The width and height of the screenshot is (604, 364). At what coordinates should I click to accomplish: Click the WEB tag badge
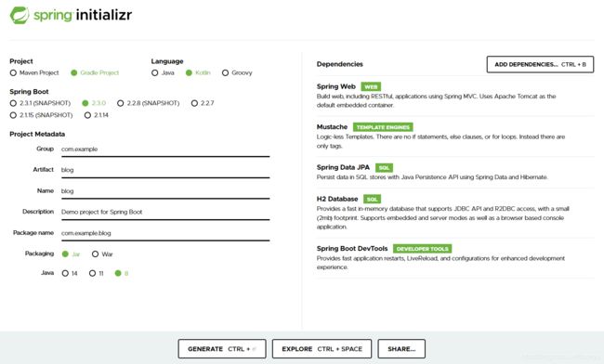(371, 87)
